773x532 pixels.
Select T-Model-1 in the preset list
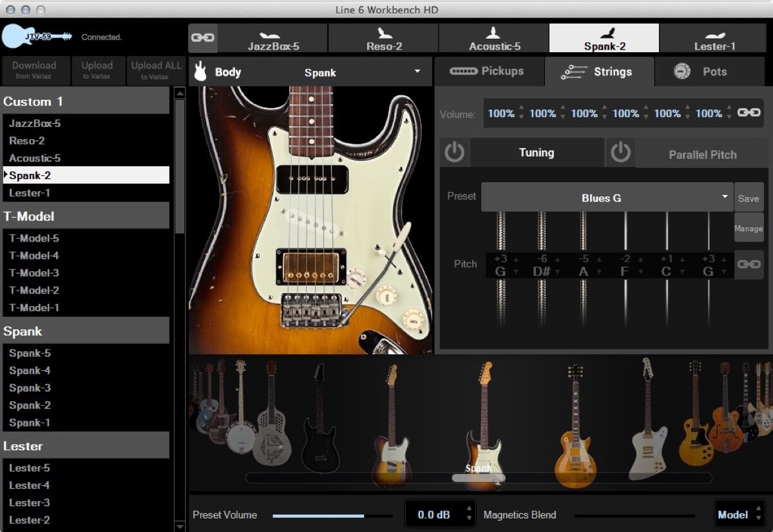pyautogui.click(x=86, y=307)
